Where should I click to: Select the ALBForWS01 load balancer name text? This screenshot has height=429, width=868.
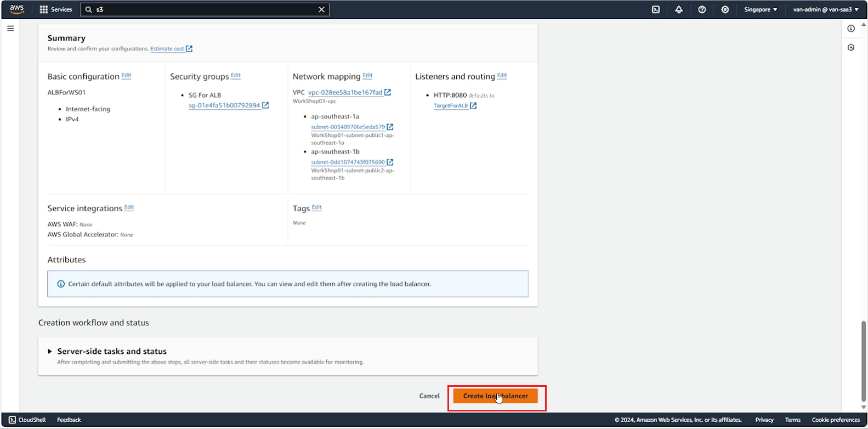pyautogui.click(x=66, y=93)
